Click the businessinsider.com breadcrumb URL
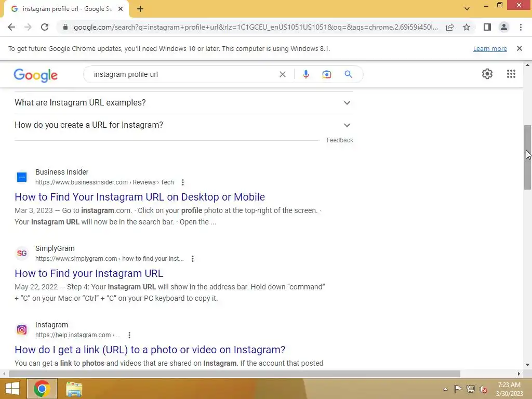Viewport: 532px width, 399px height. pos(104,182)
